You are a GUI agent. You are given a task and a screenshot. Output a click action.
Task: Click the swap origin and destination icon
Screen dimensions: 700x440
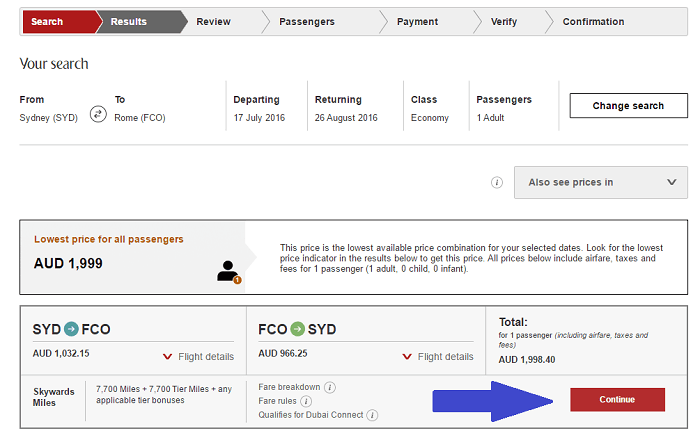[x=98, y=114]
